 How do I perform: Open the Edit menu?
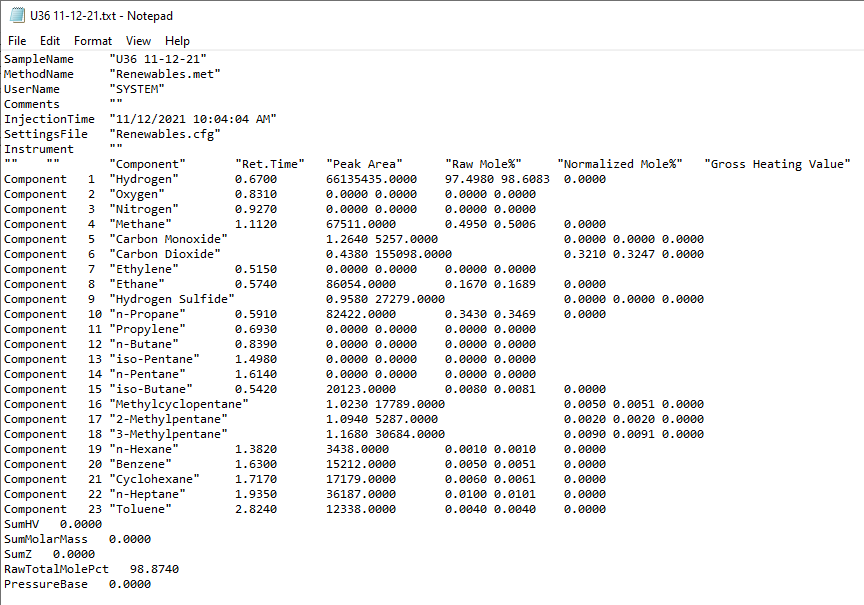click(x=50, y=41)
